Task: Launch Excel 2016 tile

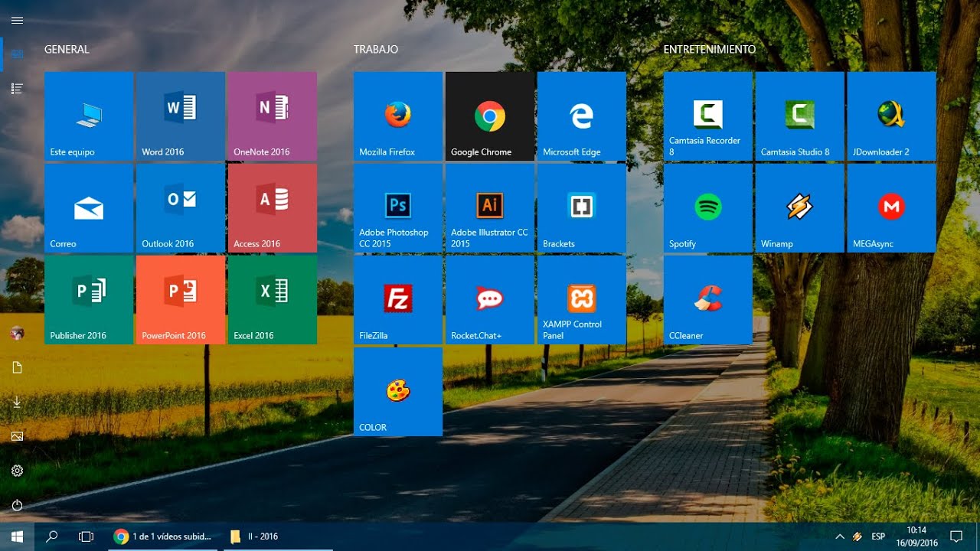Action: pyautogui.click(x=273, y=300)
